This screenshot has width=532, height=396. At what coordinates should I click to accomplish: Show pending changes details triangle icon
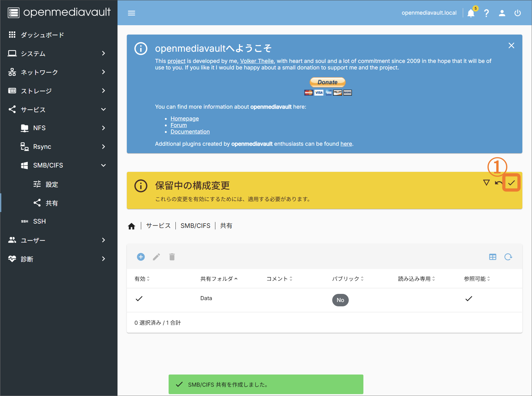[x=486, y=182]
